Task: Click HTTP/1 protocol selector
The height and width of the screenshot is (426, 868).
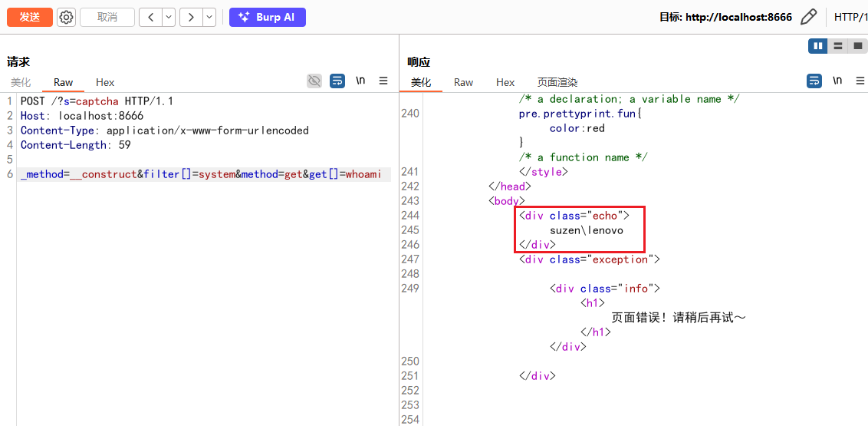Action: pyautogui.click(x=850, y=17)
